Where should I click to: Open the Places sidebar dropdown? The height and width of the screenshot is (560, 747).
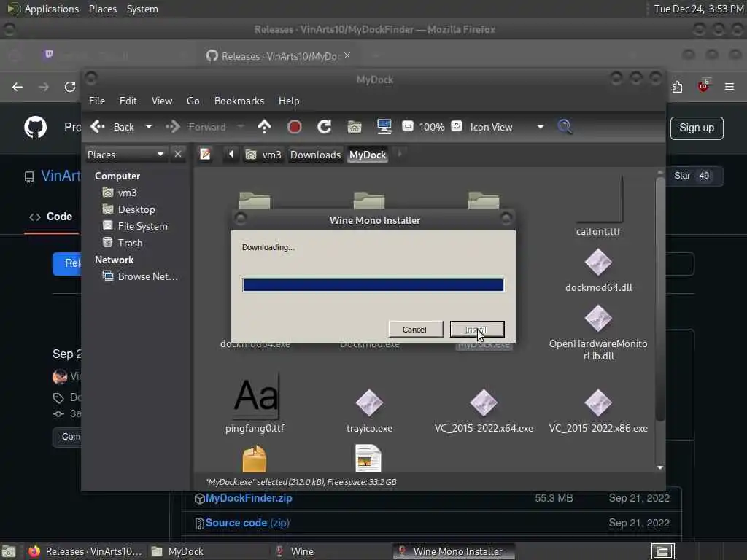tap(125, 155)
